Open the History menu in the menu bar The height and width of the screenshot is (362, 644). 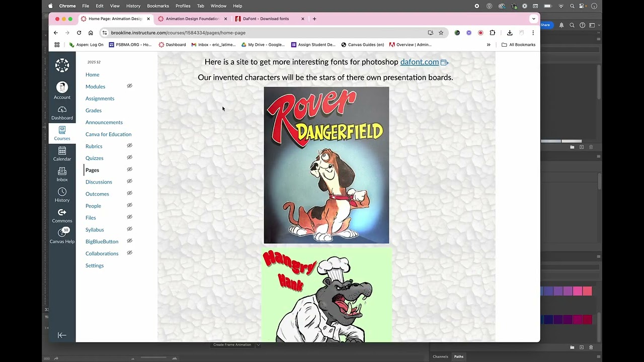point(133,6)
